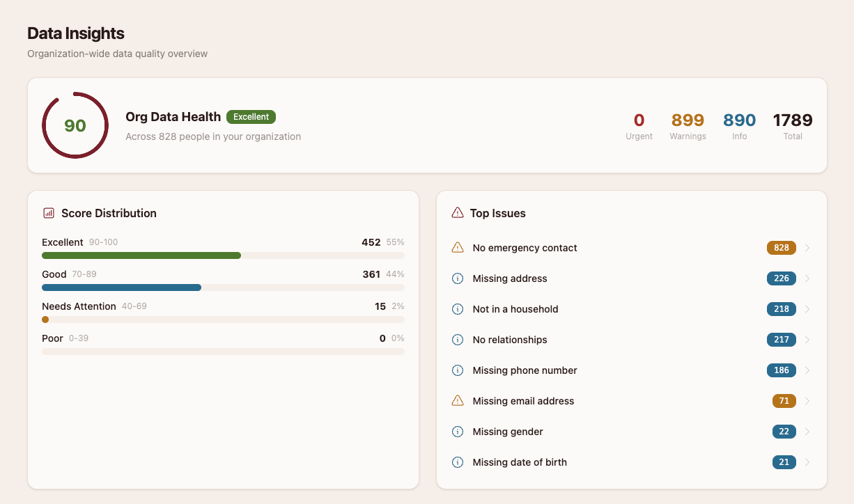This screenshot has width=854, height=504.
Task: Click the 22 count badge
Action: tap(784, 432)
